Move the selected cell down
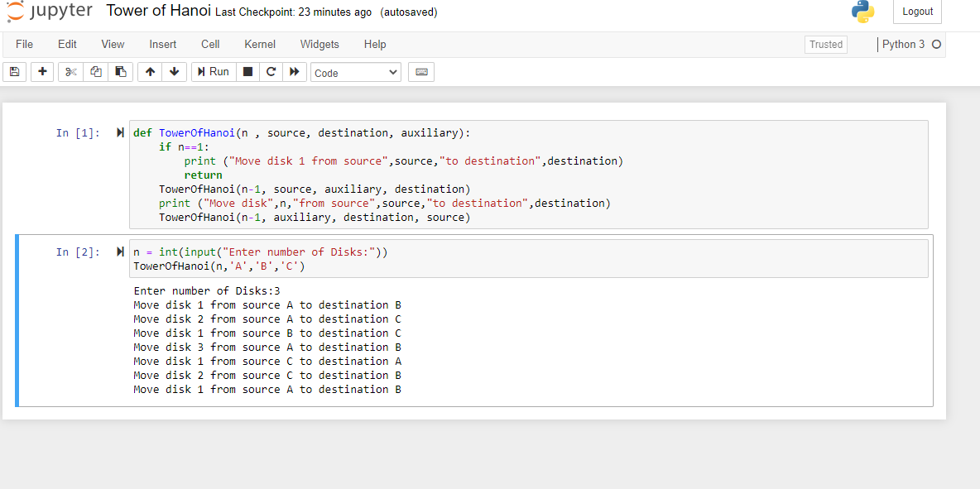980x489 pixels. (x=175, y=72)
